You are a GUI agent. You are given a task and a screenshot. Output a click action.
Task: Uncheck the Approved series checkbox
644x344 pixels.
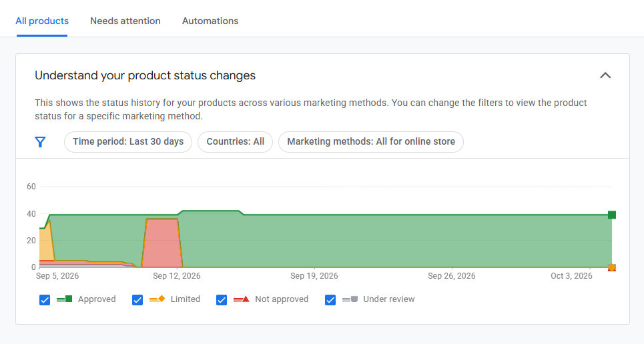[45, 299]
